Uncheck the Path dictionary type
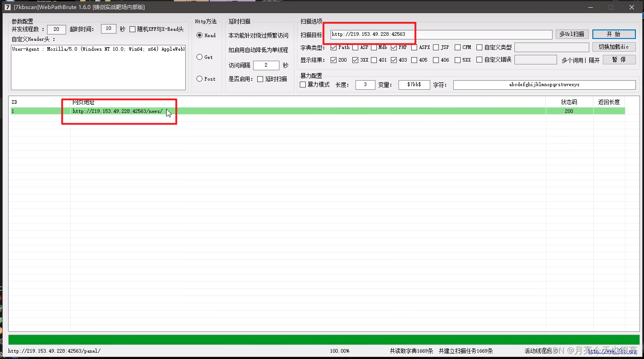Image resolution: width=644 pixels, height=359 pixels. pos(334,47)
